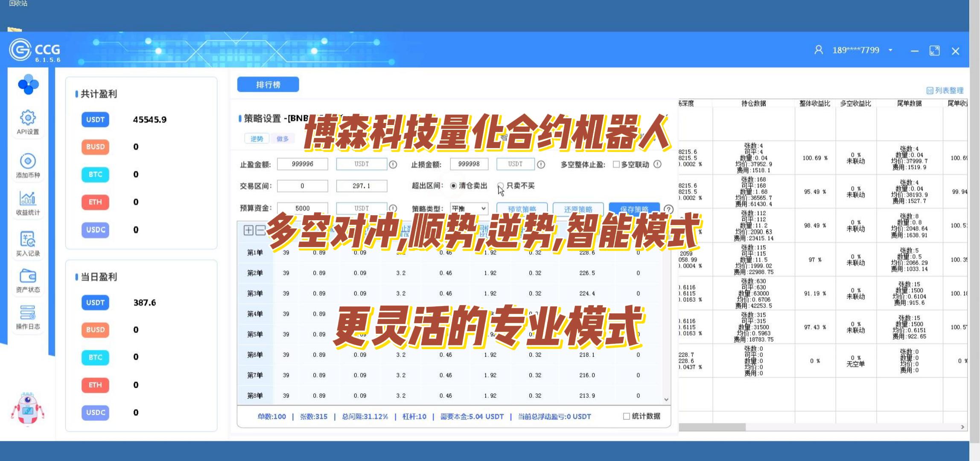This screenshot has height=461, width=980.
Task: Select the 只卖不买 radio button
Action: tap(501, 186)
